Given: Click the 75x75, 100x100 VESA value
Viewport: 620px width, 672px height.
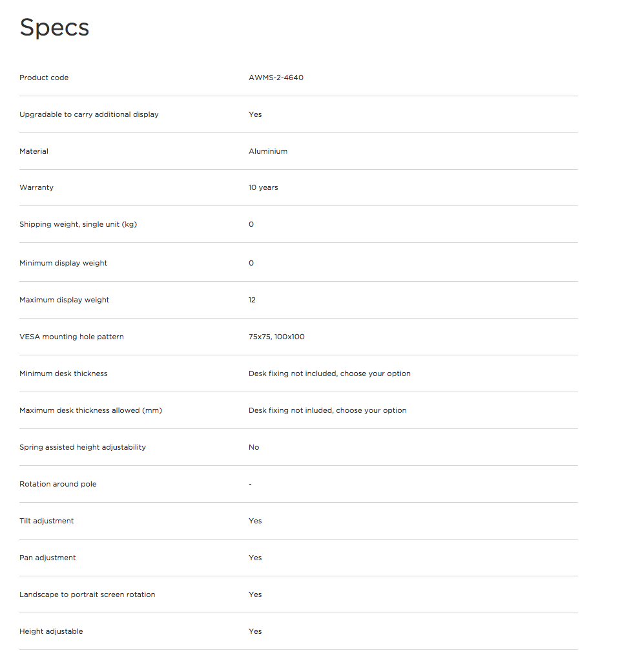Looking at the screenshot, I should coord(276,337).
